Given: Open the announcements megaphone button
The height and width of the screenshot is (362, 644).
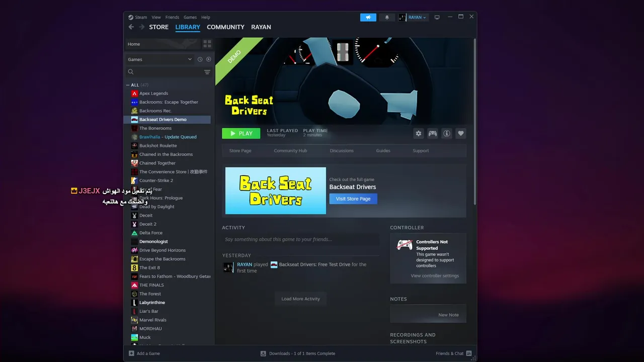Looking at the screenshot, I should (x=368, y=17).
